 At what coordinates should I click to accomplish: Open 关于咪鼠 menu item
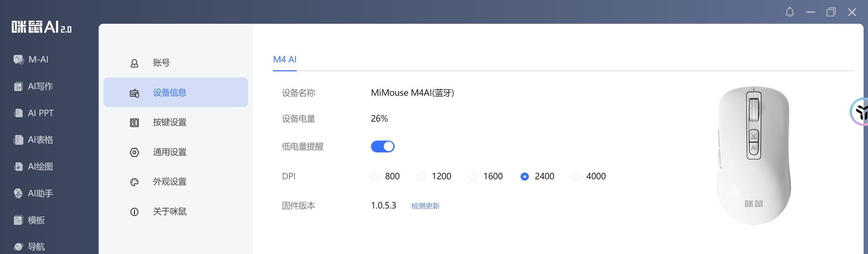click(176, 212)
